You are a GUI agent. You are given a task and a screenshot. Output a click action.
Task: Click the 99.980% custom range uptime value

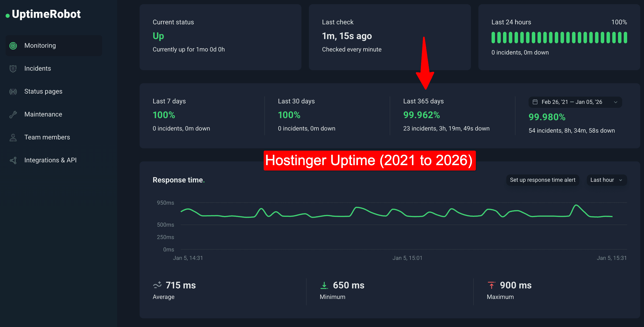pos(547,117)
